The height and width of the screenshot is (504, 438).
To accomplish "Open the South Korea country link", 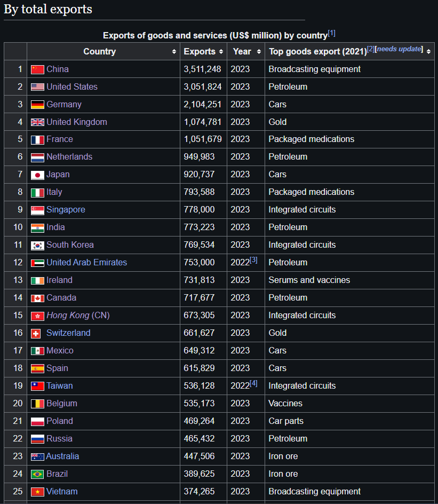I will pyautogui.click(x=70, y=245).
